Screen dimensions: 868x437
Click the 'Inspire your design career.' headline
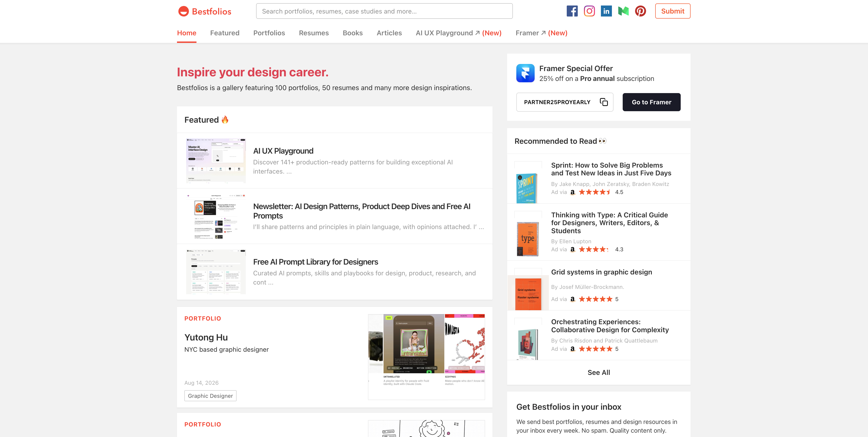tap(253, 72)
